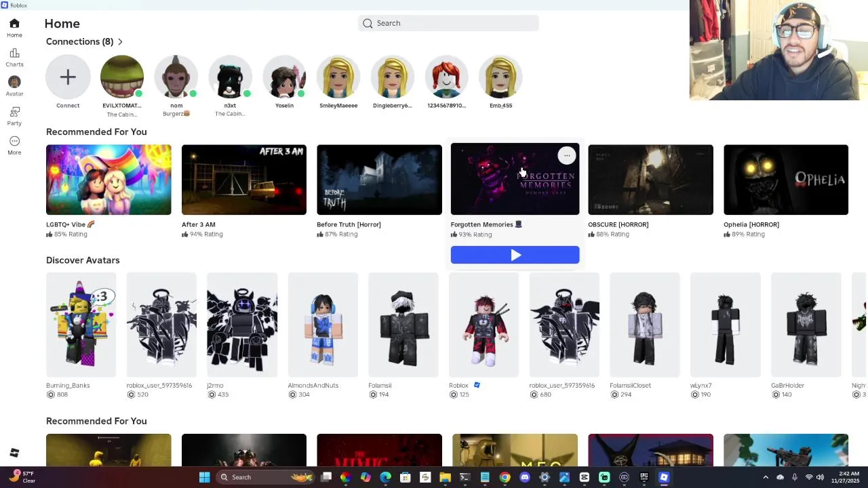Open the Avatar sidebar icon

[x=14, y=87]
